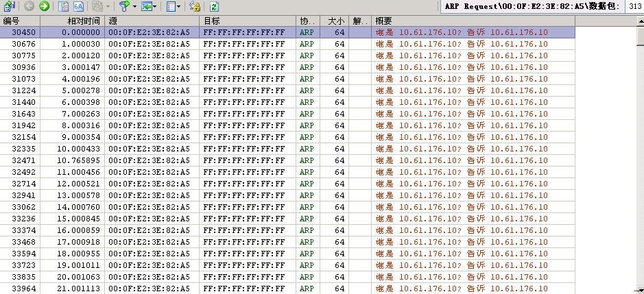The image size is (644, 294).
Task: Click the go-up-a-level icon in the toolbar
Action: (x=10, y=6)
